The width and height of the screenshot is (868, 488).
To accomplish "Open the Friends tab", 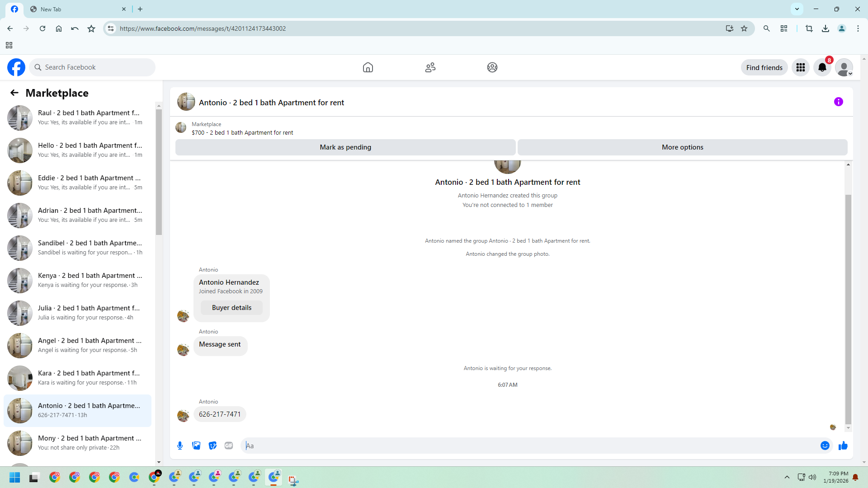I will coord(430,68).
